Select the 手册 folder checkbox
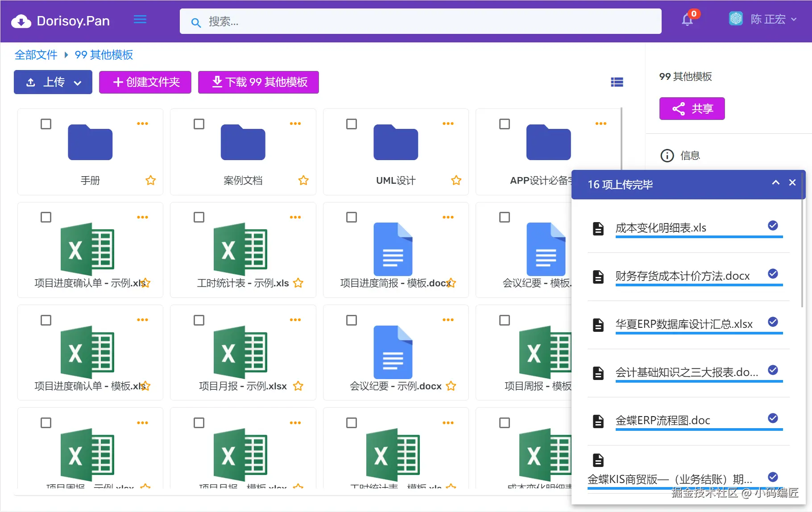Viewport: 812px width, 512px height. (46, 124)
